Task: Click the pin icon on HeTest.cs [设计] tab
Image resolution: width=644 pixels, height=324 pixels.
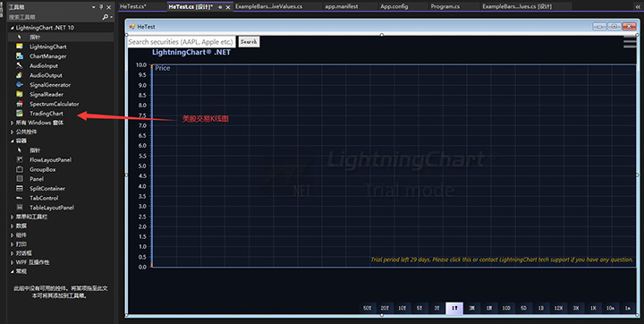Action: click(220, 7)
